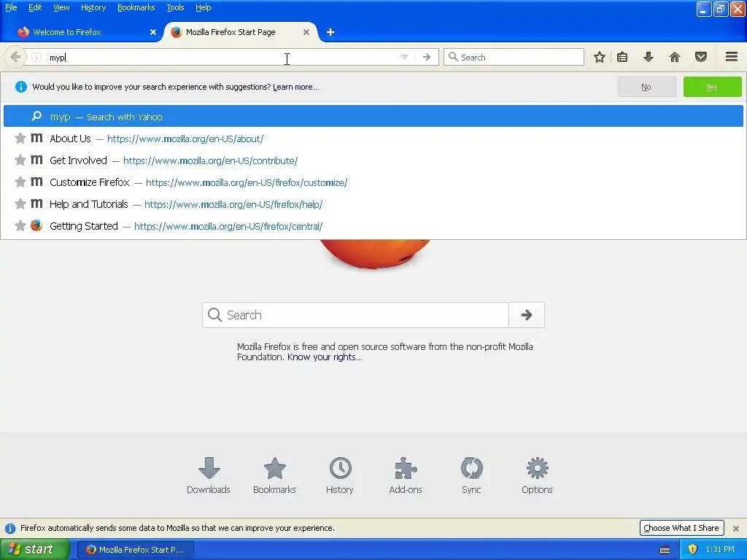The width and height of the screenshot is (747, 560).
Task: Click the taskbar clock showing 1:31 PM
Action: pos(720,550)
